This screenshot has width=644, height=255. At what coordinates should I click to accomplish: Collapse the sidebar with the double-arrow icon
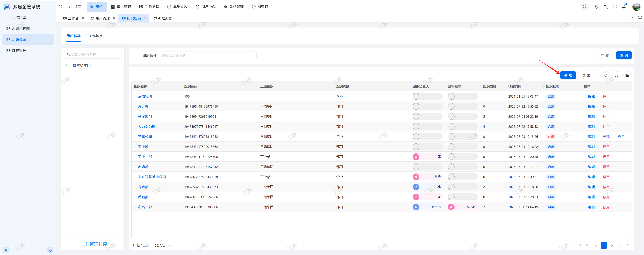tap(6, 250)
